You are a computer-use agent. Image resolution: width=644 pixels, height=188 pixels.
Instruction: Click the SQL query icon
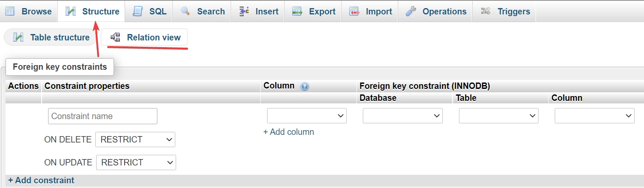click(x=137, y=11)
